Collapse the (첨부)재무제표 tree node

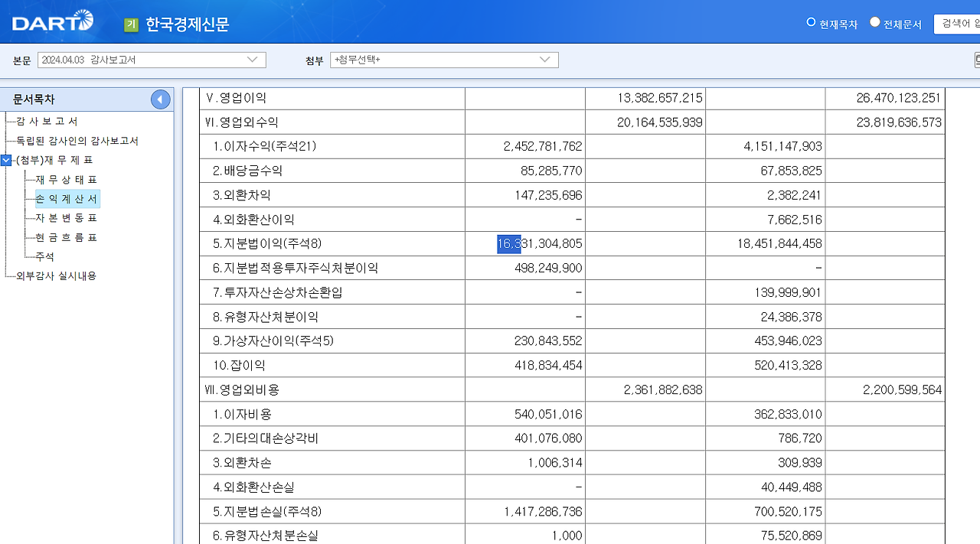(6, 160)
